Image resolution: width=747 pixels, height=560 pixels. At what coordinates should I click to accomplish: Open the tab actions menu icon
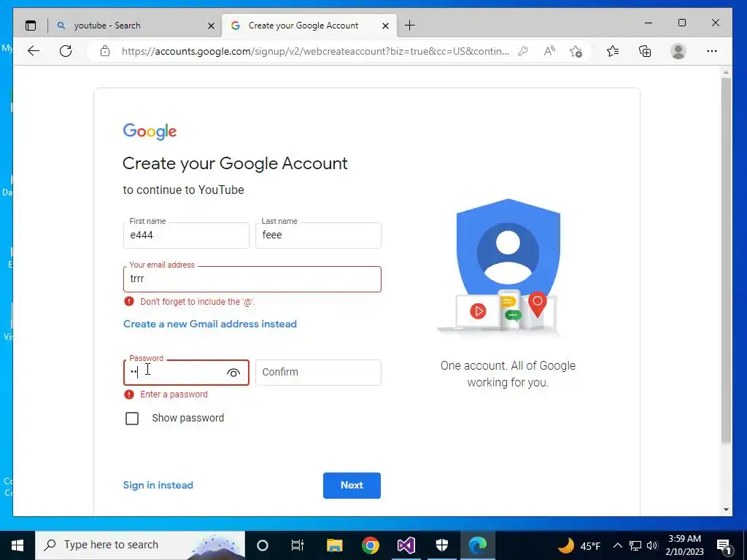[31, 26]
